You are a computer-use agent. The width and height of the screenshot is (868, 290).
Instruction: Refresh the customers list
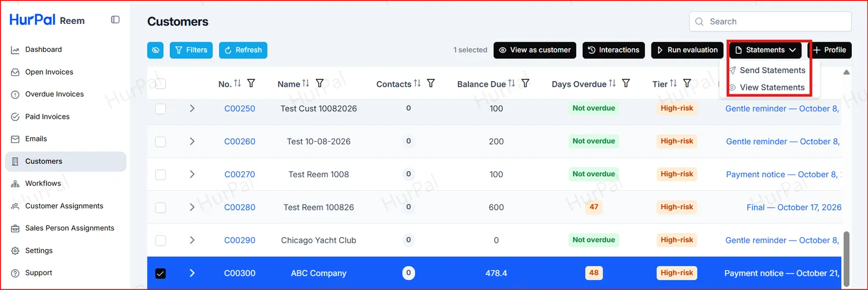[243, 50]
